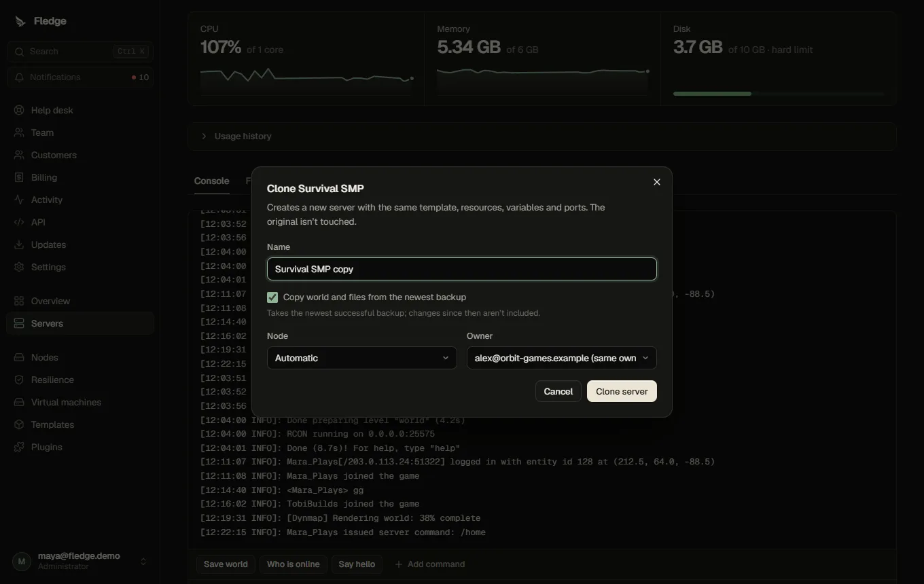Screen dimensions: 924x584
Task: Click the Billing receipt icon
Action: pos(19,177)
